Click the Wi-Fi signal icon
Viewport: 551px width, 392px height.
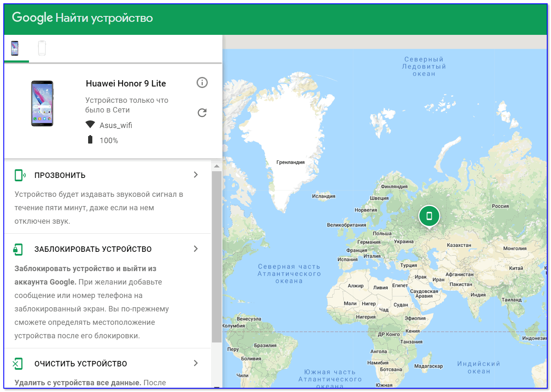tap(90, 125)
